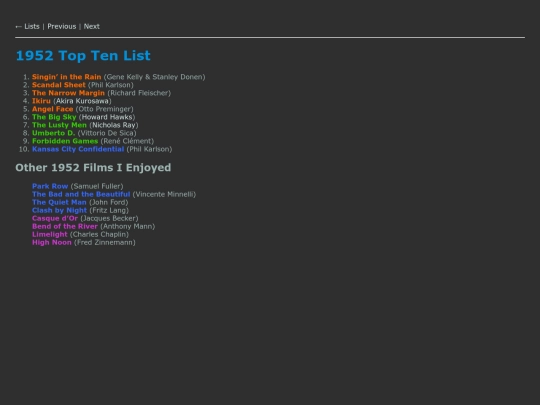Click director name Nicholas Ray

click(114, 125)
